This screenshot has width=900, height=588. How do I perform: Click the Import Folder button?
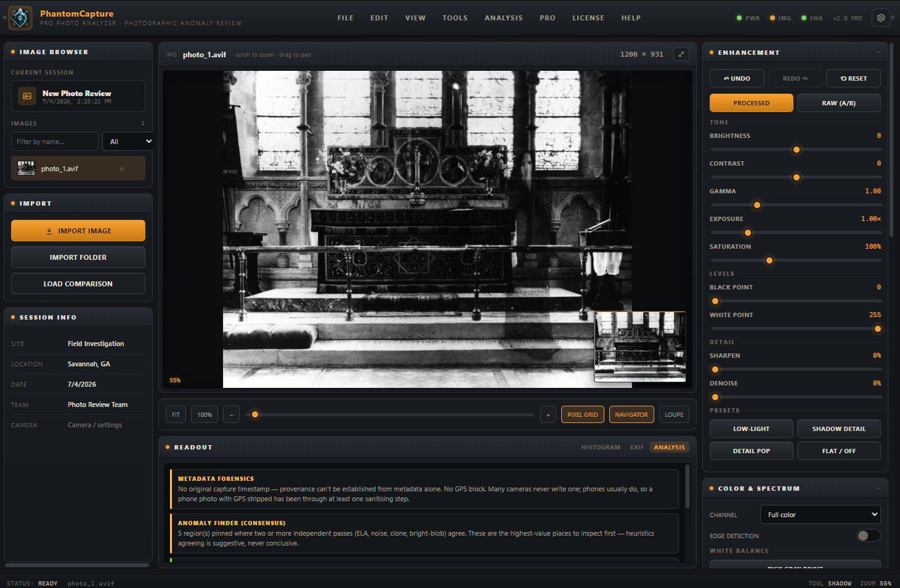click(x=78, y=257)
